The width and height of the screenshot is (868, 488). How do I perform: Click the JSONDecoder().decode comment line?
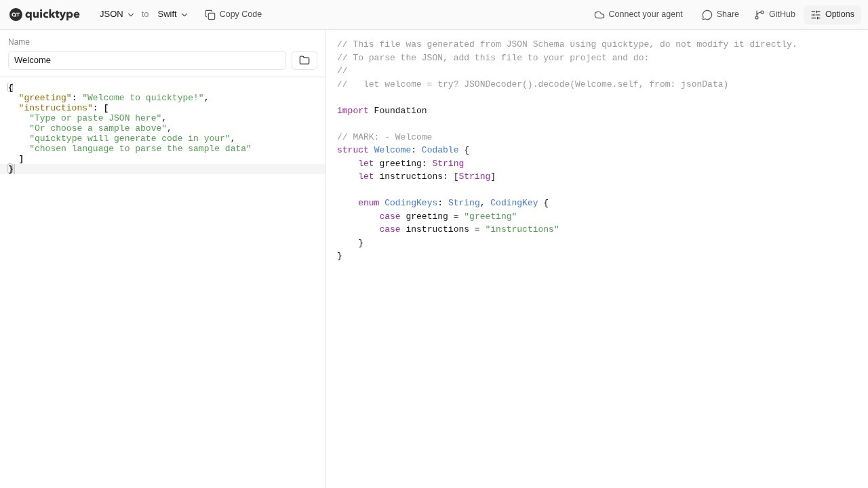point(532,84)
